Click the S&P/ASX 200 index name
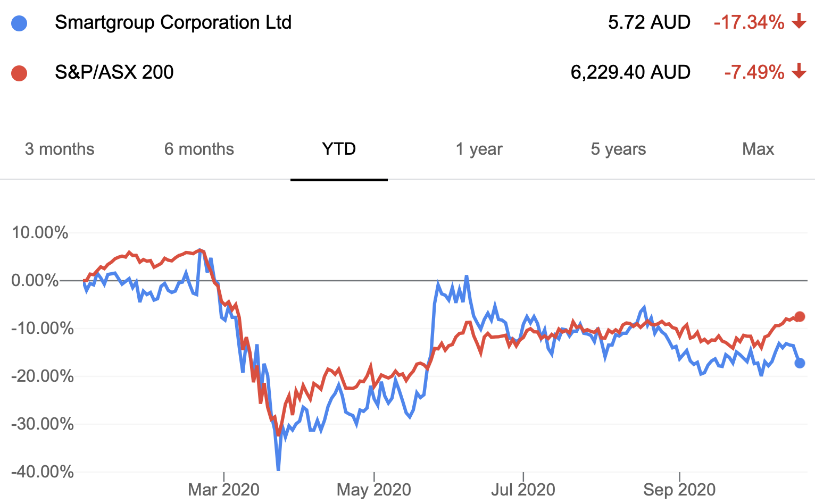The width and height of the screenshot is (815, 504). [x=114, y=72]
